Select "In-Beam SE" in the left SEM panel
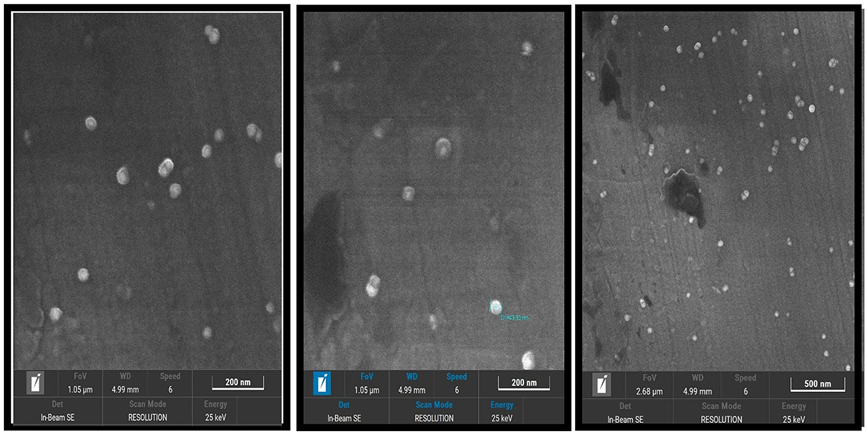This screenshot has width=868, height=435. (58, 417)
